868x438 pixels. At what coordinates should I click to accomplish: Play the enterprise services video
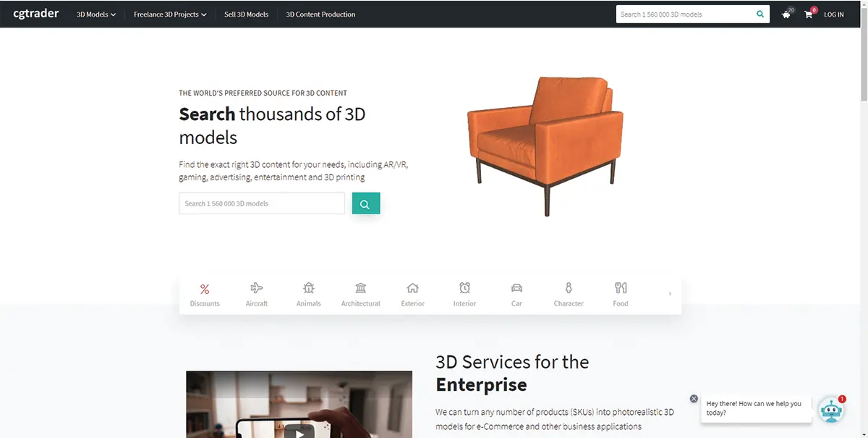294,431
